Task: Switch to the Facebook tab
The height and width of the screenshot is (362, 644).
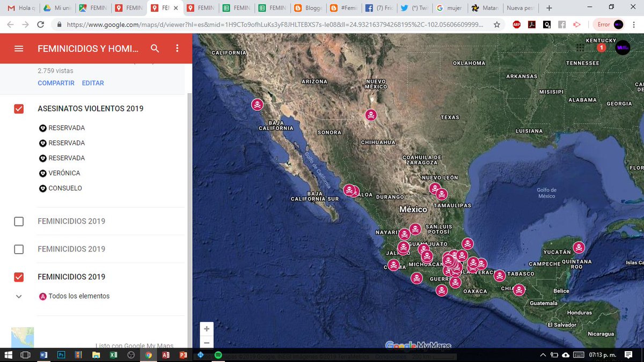Action: coord(379,8)
